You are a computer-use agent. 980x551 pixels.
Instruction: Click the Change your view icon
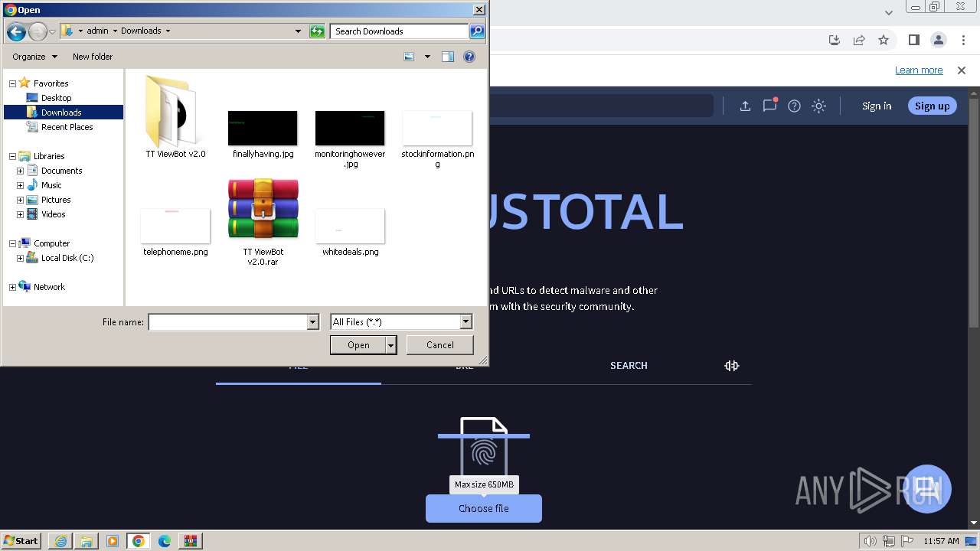click(x=409, y=57)
